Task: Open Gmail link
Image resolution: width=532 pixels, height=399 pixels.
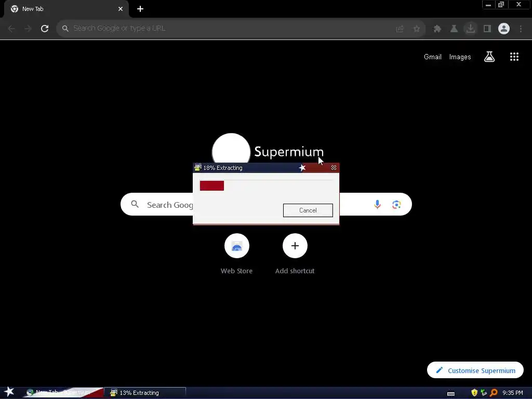Action: (x=433, y=57)
